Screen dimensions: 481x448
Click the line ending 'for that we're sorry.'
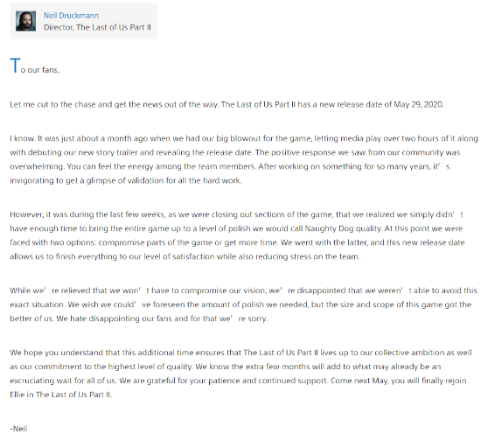139,318
